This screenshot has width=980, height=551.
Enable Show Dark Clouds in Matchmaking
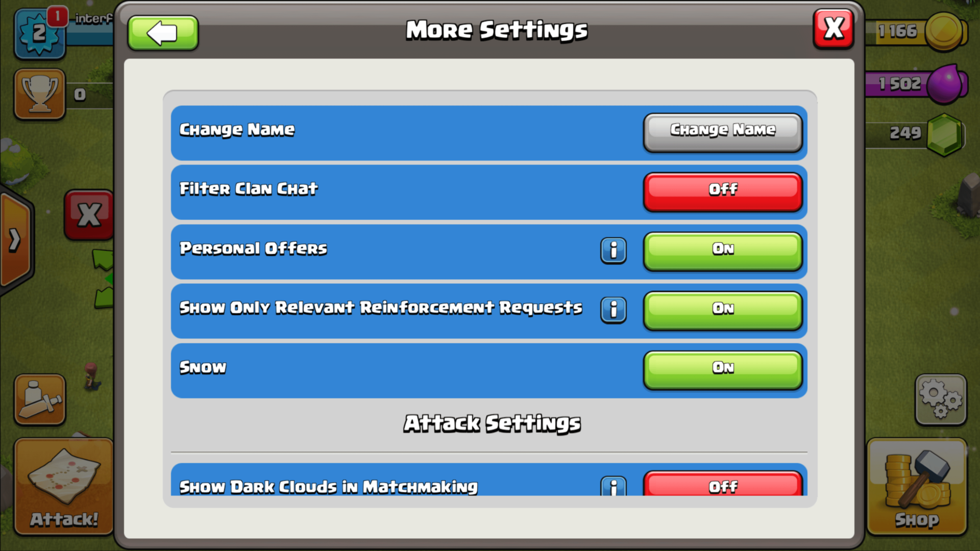(723, 484)
